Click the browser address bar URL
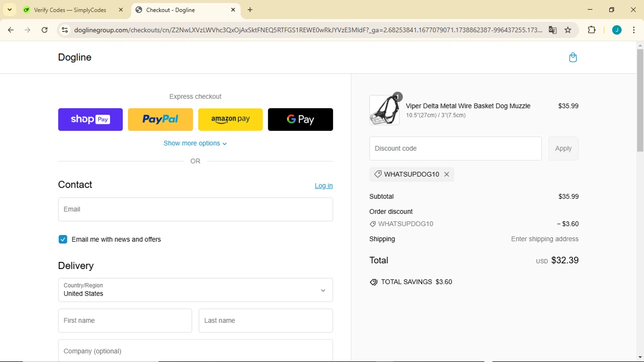 (x=308, y=30)
